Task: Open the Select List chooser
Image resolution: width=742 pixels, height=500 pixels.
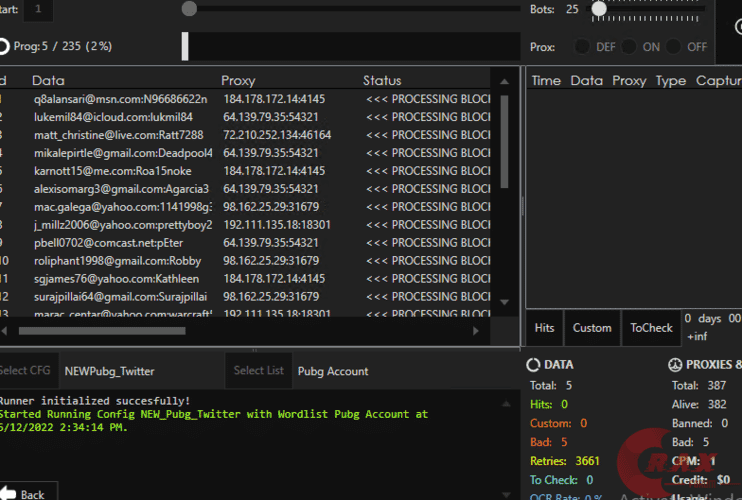Action: (x=258, y=371)
